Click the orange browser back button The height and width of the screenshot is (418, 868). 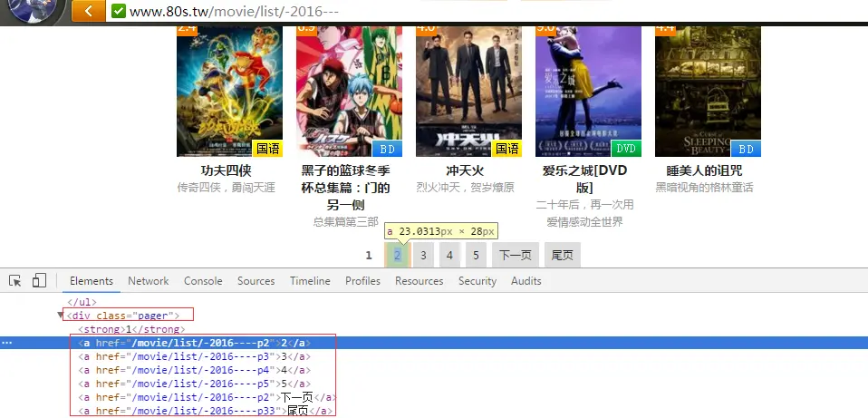[x=89, y=11]
